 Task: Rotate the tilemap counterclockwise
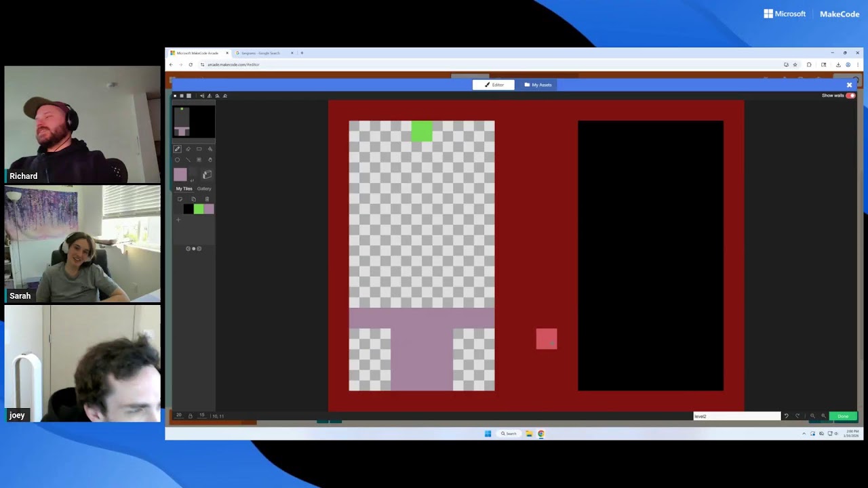225,96
